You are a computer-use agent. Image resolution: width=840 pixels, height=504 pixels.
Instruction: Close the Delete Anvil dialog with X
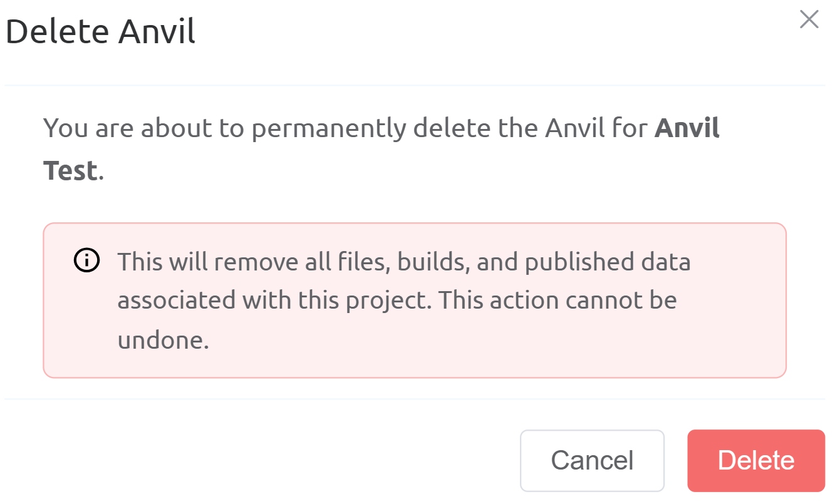point(809,19)
